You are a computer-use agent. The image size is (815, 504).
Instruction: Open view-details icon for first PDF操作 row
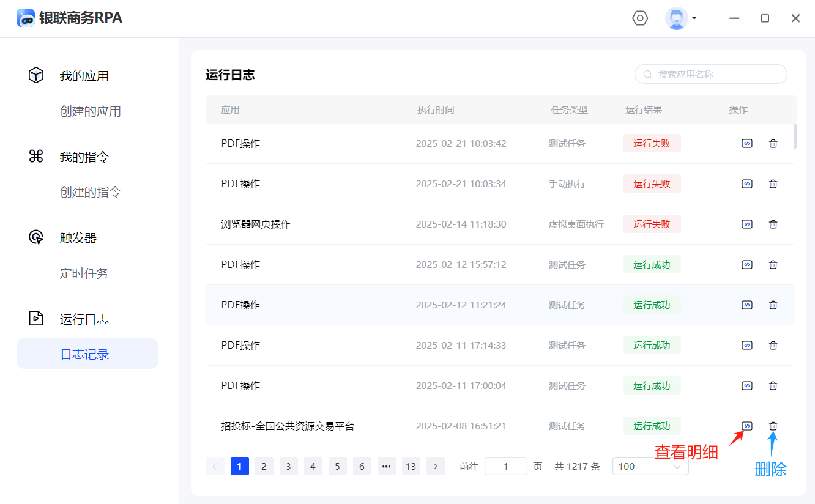click(746, 144)
